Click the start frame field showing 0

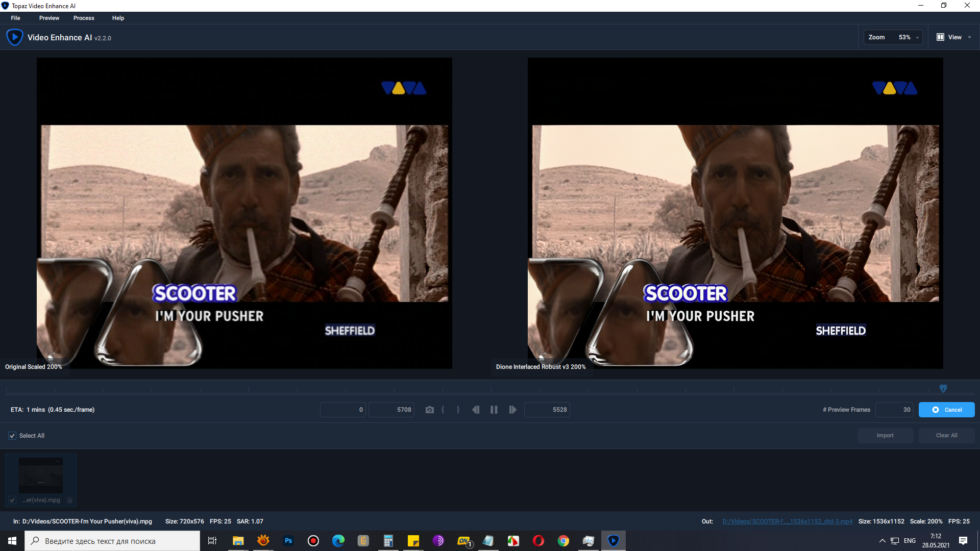point(342,410)
